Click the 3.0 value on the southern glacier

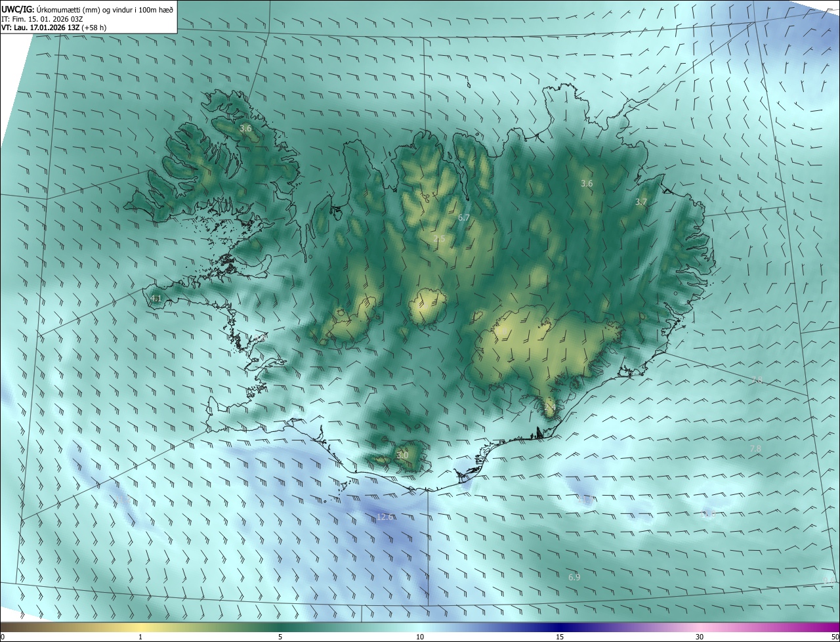tap(402, 456)
